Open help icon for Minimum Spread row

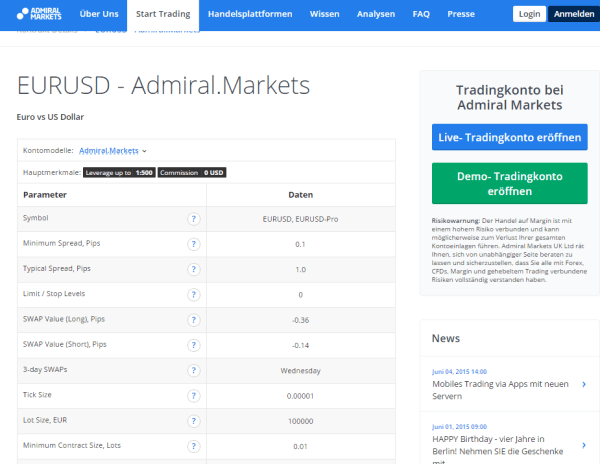click(194, 244)
